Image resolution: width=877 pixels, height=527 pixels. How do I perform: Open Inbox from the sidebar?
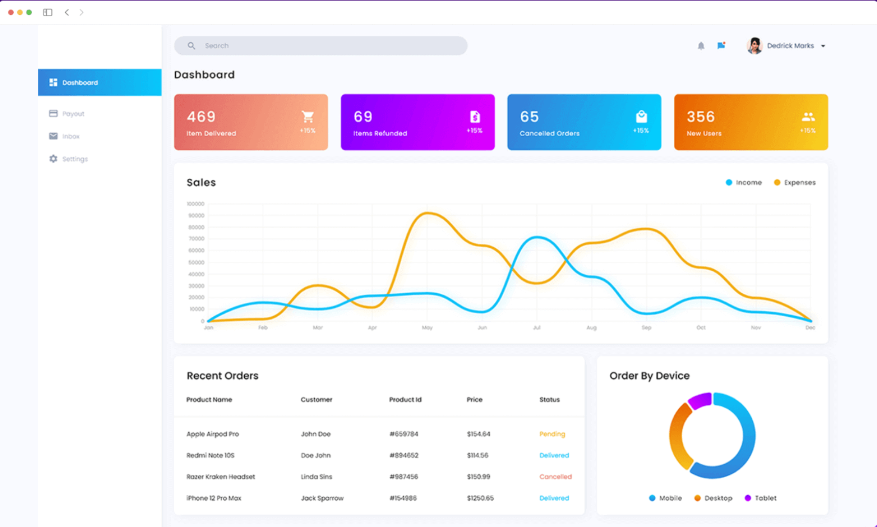click(x=70, y=136)
